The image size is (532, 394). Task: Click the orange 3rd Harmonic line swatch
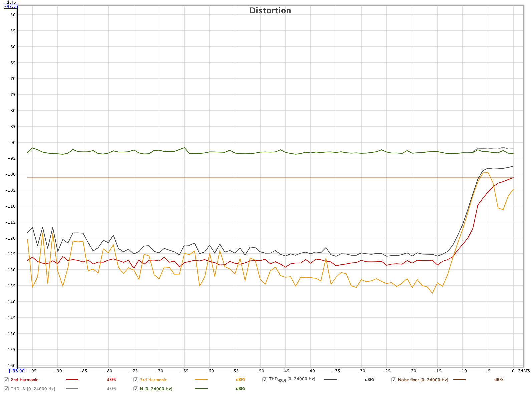click(x=201, y=380)
